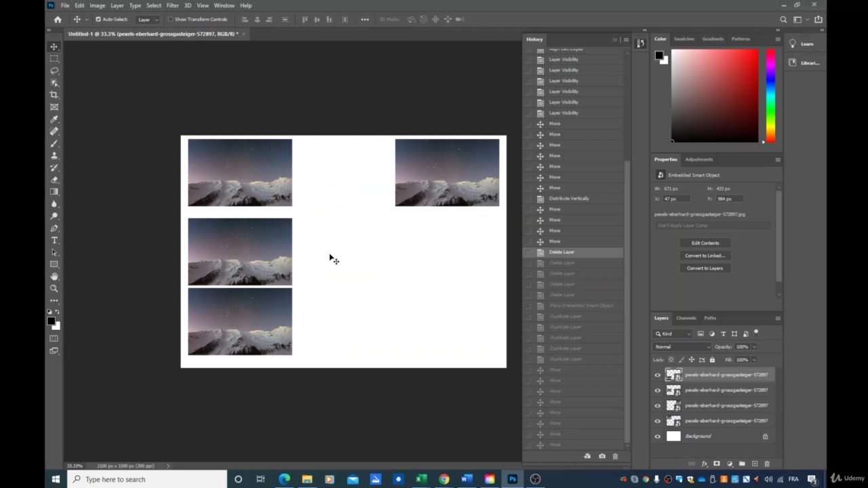
Task: Toggle the Auto-Select checkbox
Action: pos(98,20)
